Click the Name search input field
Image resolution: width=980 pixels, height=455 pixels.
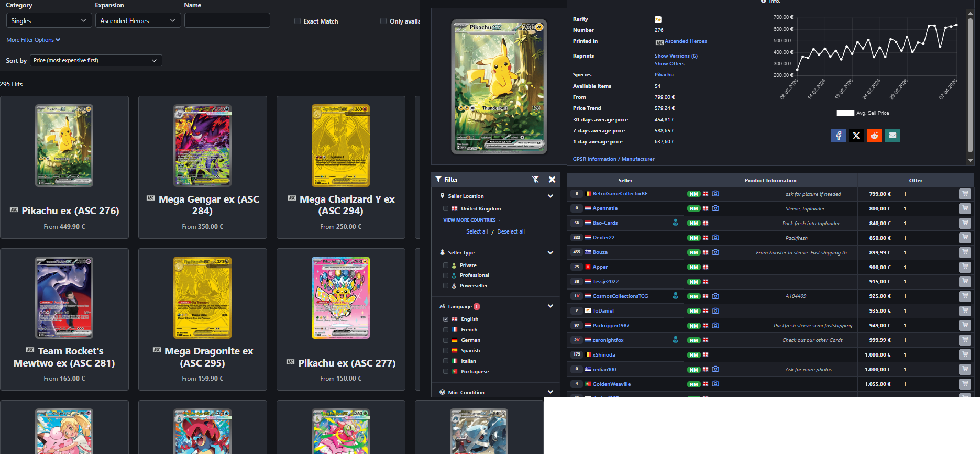click(227, 20)
